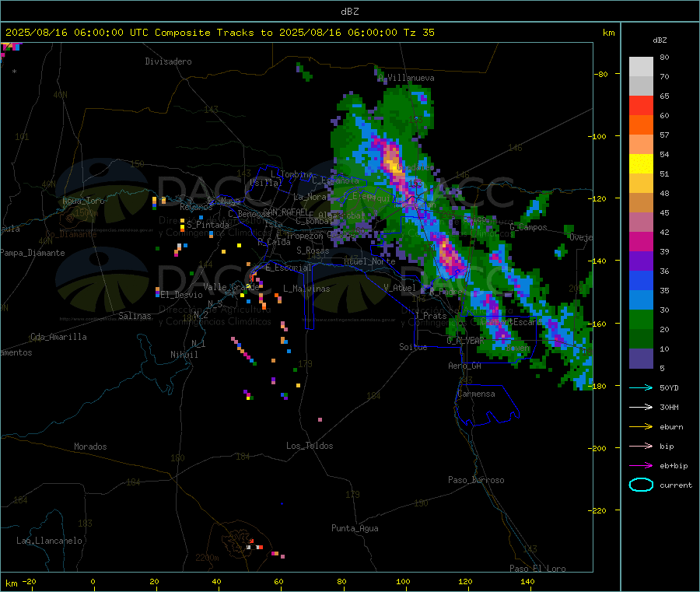The height and width of the screenshot is (592, 700).
Task: Click the Soitue place label
Action: (413, 347)
